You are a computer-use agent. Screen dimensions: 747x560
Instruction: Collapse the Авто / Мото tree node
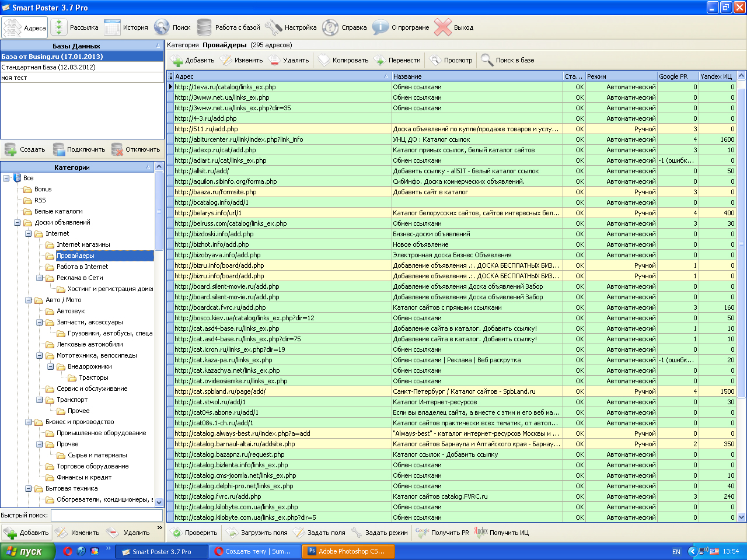pyautogui.click(x=29, y=300)
